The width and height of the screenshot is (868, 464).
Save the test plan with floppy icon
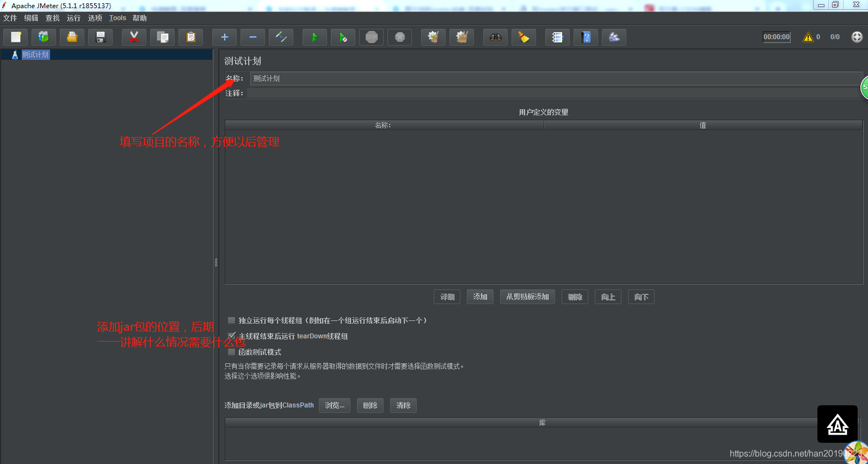[x=100, y=37]
